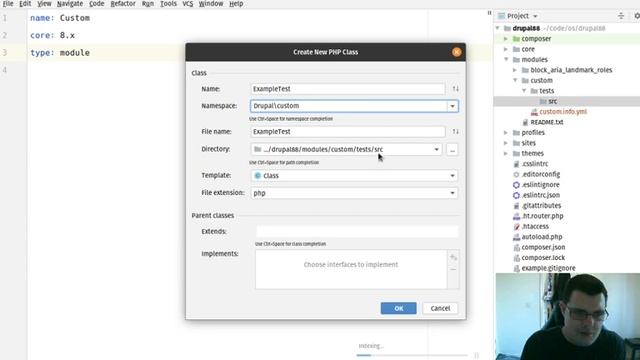The height and width of the screenshot is (360, 640).
Task: Pause the indexing process button
Action: click(x=476, y=355)
